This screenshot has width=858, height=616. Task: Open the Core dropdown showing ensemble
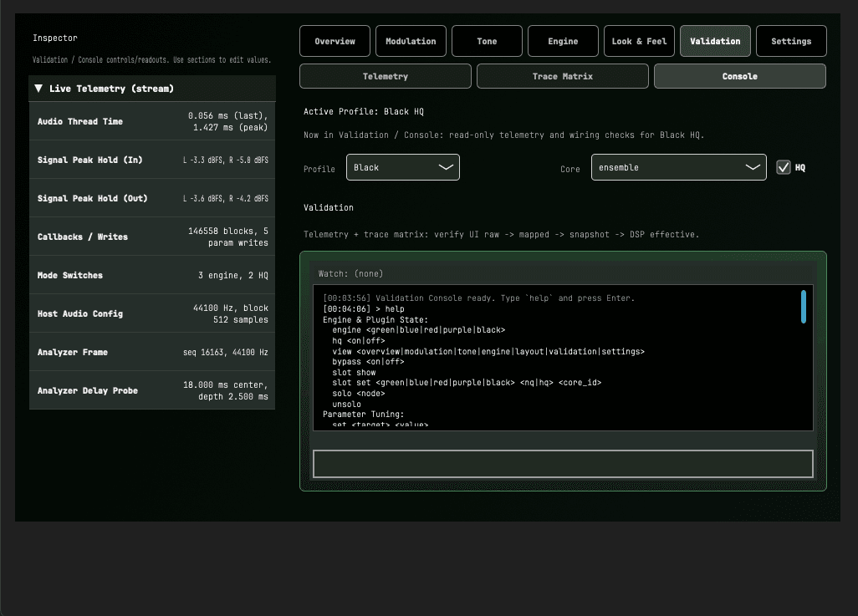(x=678, y=166)
